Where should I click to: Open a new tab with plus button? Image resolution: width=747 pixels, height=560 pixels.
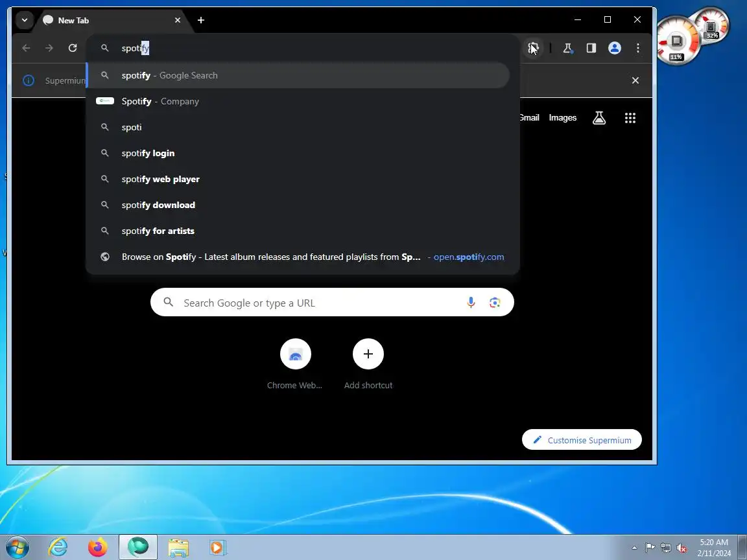click(201, 20)
